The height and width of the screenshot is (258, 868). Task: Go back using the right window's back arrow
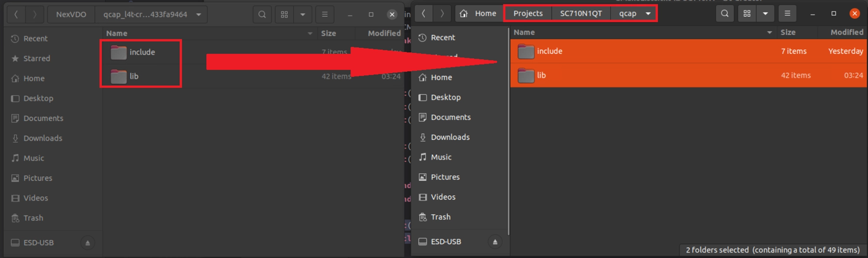[423, 14]
